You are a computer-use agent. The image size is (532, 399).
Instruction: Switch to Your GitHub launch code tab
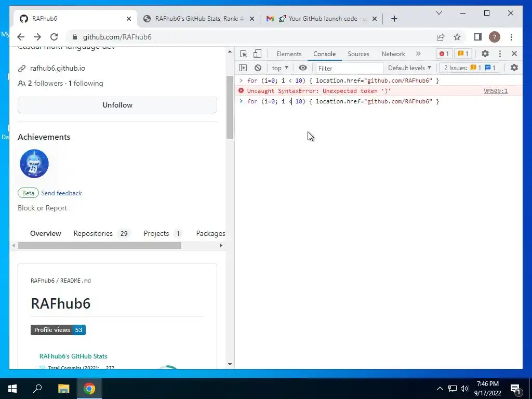pyautogui.click(x=321, y=19)
